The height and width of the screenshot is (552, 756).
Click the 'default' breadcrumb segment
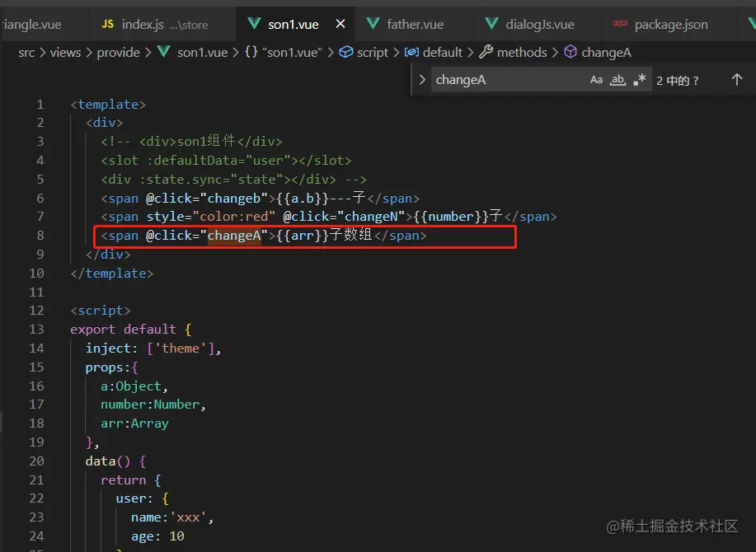pos(442,53)
